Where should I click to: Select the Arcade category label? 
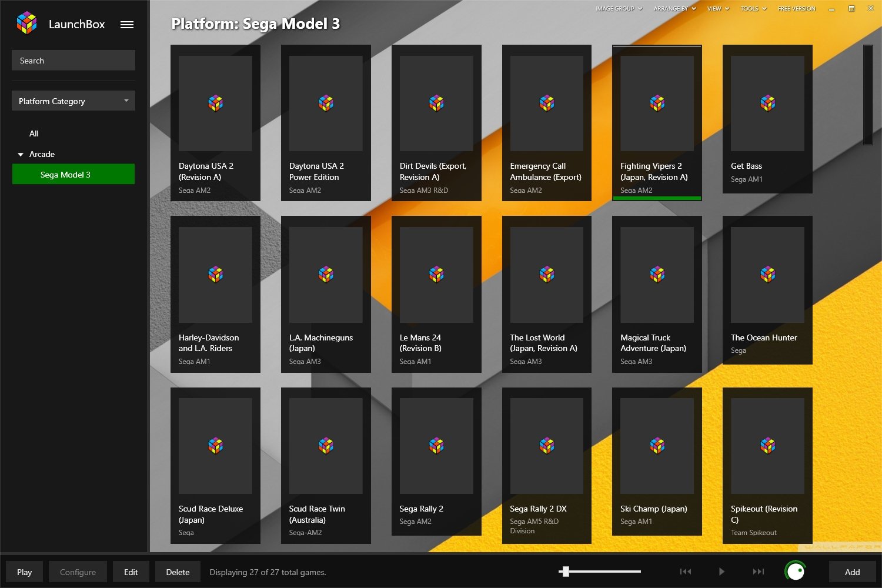pyautogui.click(x=42, y=154)
